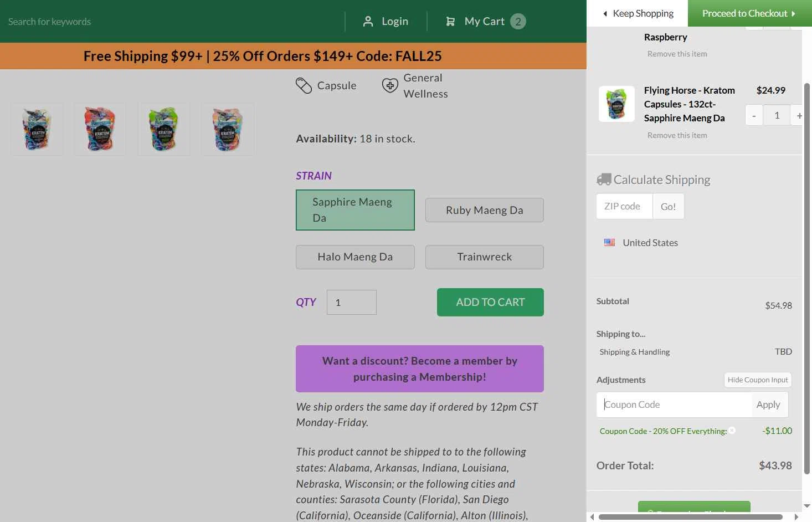Click the 'Availability: 18 in stock.' text
Screen dimensions: 812x522
coord(356,139)
